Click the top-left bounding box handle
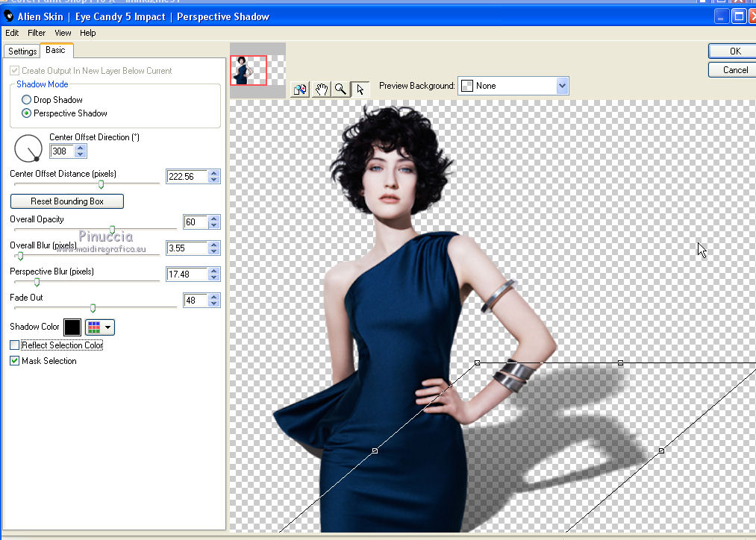This screenshot has width=756, height=540. tap(478, 362)
